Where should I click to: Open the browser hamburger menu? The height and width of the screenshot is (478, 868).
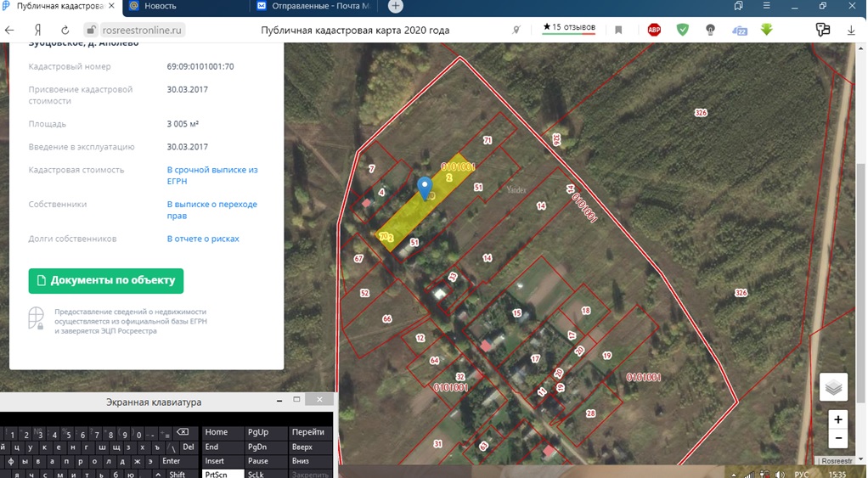(766, 6)
